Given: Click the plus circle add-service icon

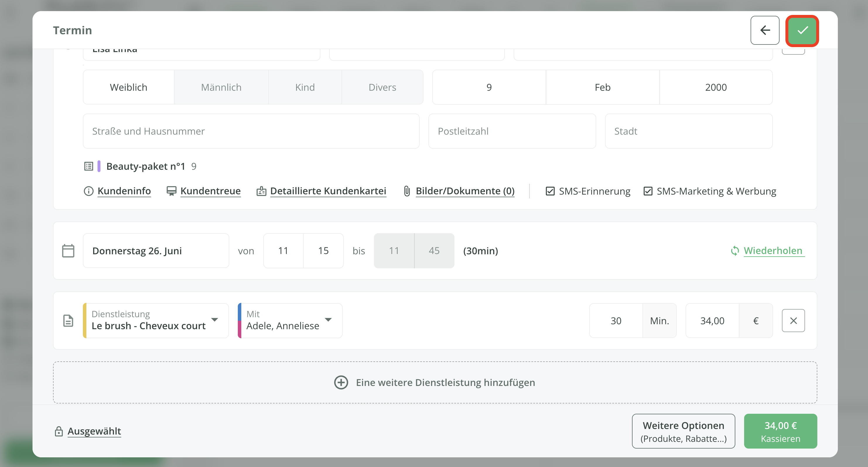Looking at the screenshot, I should (341, 382).
